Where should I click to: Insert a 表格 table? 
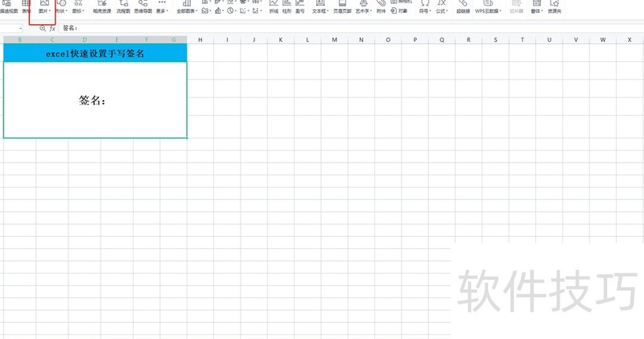pyautogui.click(x=26, y=7)
